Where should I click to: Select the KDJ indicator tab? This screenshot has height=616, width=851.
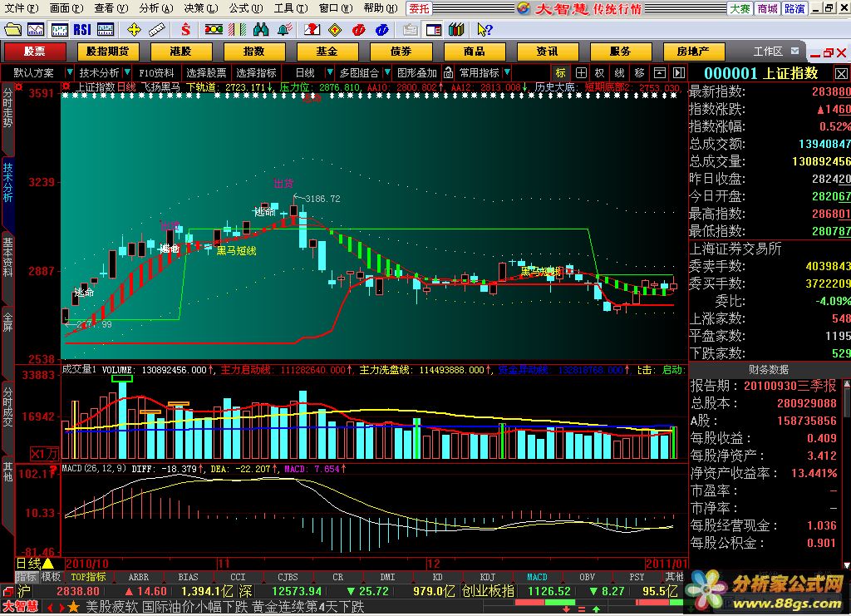tap(487, 577)
